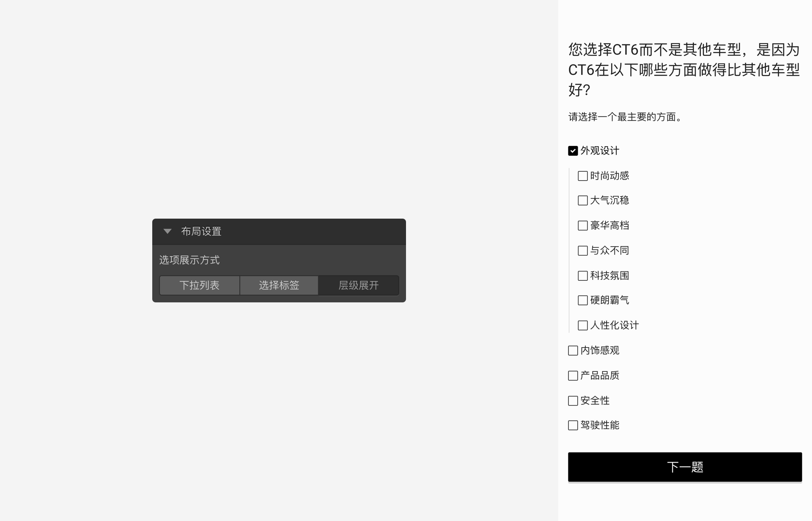
Task: Click the 请选择一个最主要的方面 instruction text
Action: (625, 117)
